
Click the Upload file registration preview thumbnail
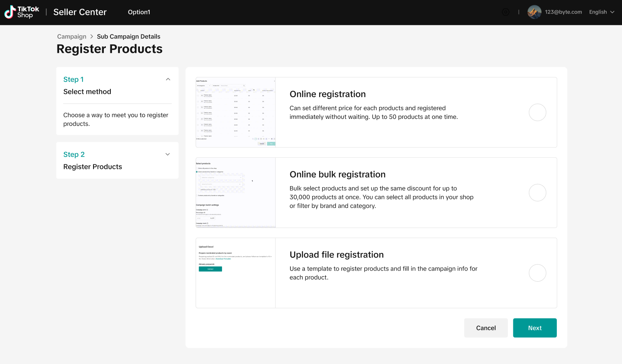pyautogui.click(x=236, y=273)
